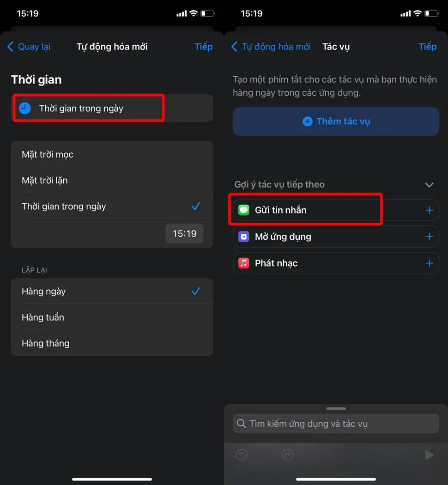
Task: Choose Hàng tháng repeat option
Action: click(112, 343)
